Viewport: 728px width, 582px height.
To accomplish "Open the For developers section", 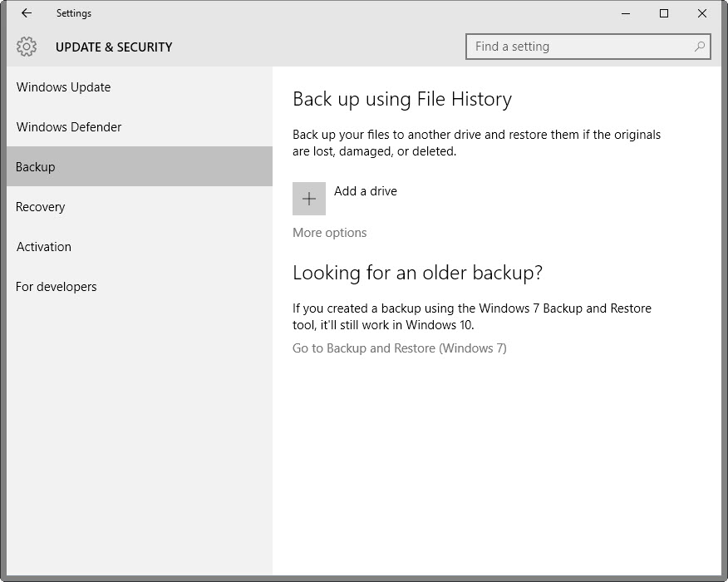I will 140,287.
